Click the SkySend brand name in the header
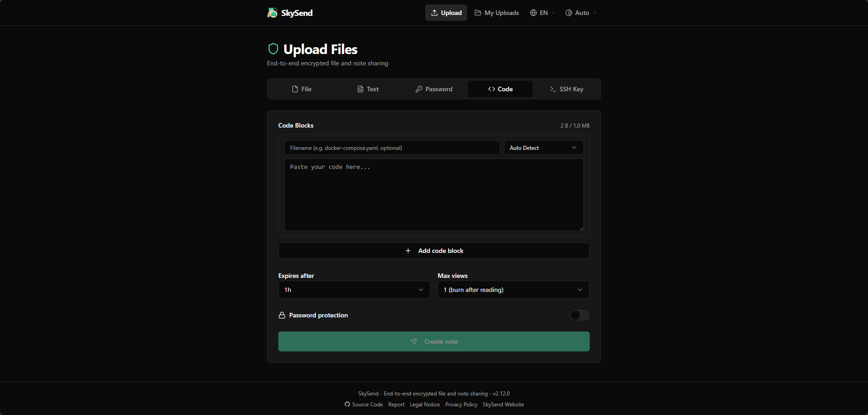The height and width of the screenshot is (415, 868). [x=297, y=13]
